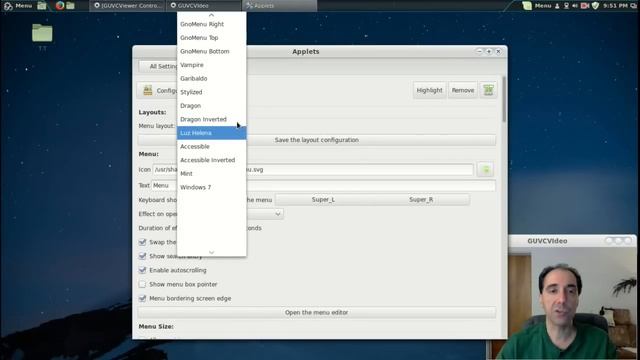Enable Show menu box pointer
The height and width of the screenshot is (360, 640).
[142, 284]
